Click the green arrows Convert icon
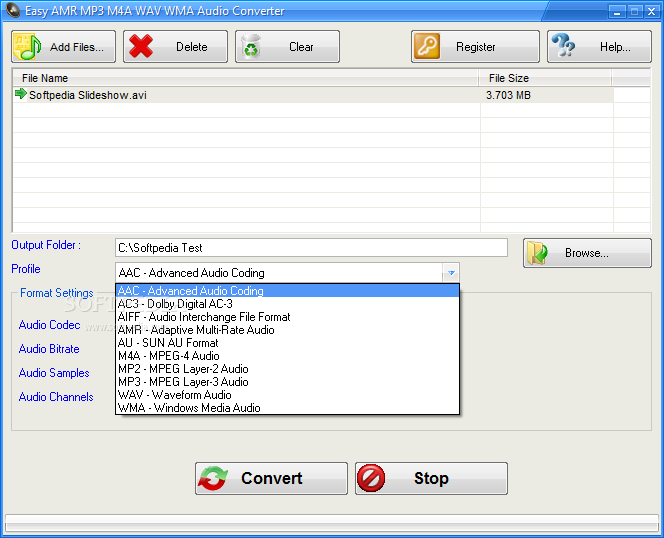Image resolution: width=664 pixels, height=538 pixels. [x=213, y=478]
